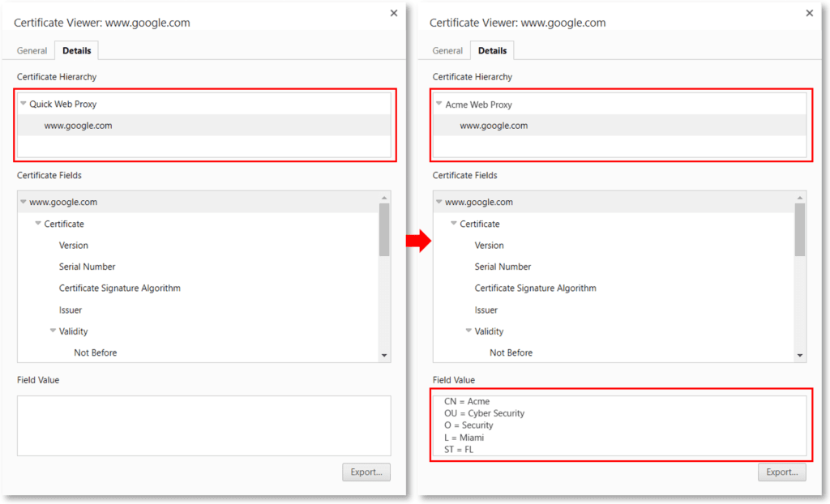Select Version field in left viewer

[x=74, y=246]
